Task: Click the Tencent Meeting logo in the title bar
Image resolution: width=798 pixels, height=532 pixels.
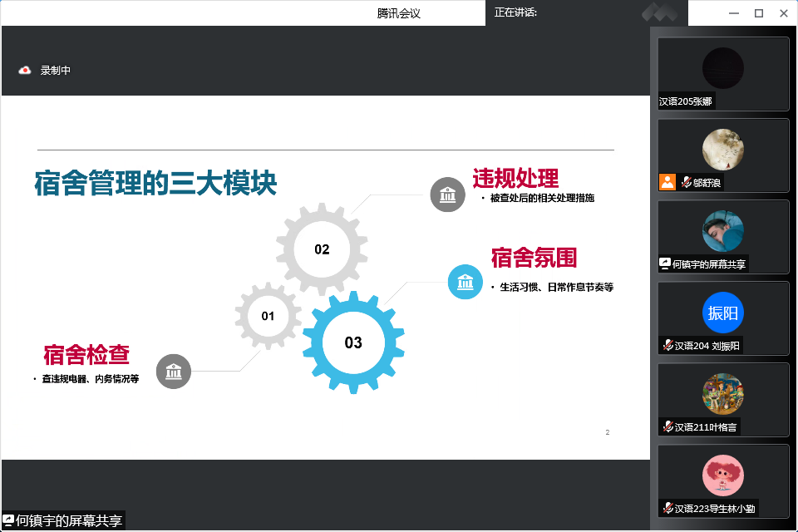Action: [x=664, y=12]
